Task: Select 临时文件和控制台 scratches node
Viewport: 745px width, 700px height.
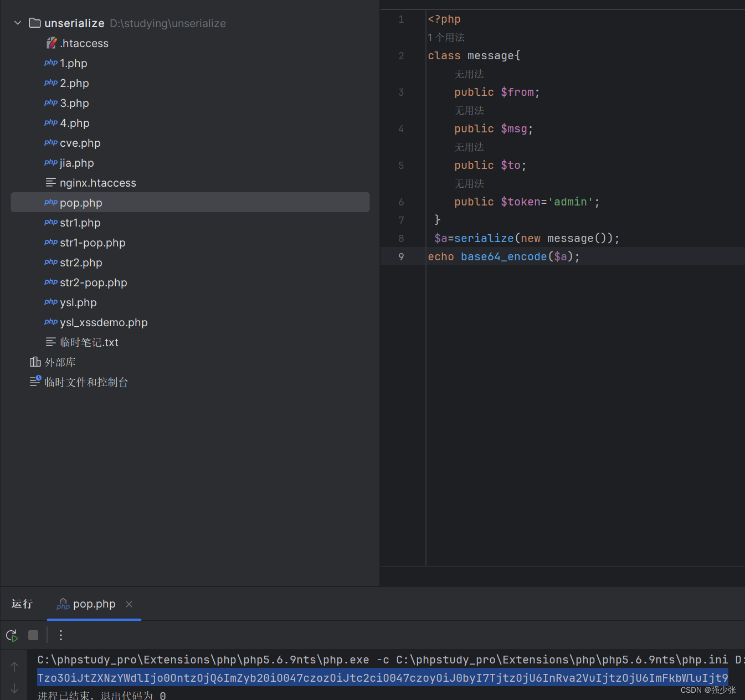Action: 86,382
